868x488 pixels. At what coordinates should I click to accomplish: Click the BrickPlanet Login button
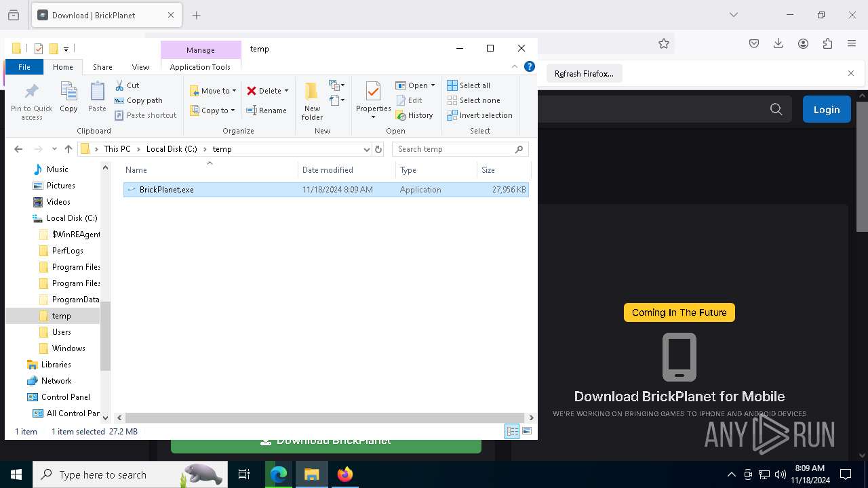tap(827, 109)
